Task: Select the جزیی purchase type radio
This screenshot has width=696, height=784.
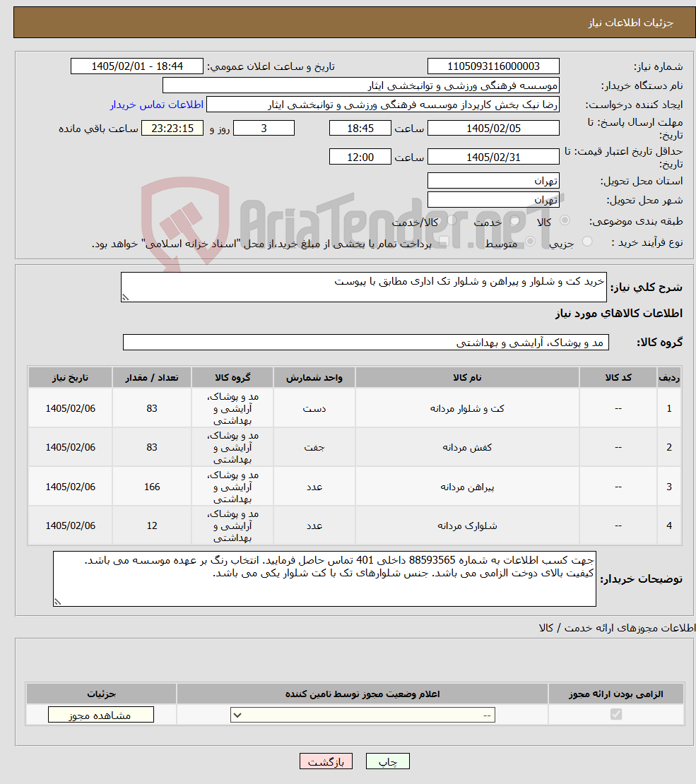Action: (x=587, y=242)
